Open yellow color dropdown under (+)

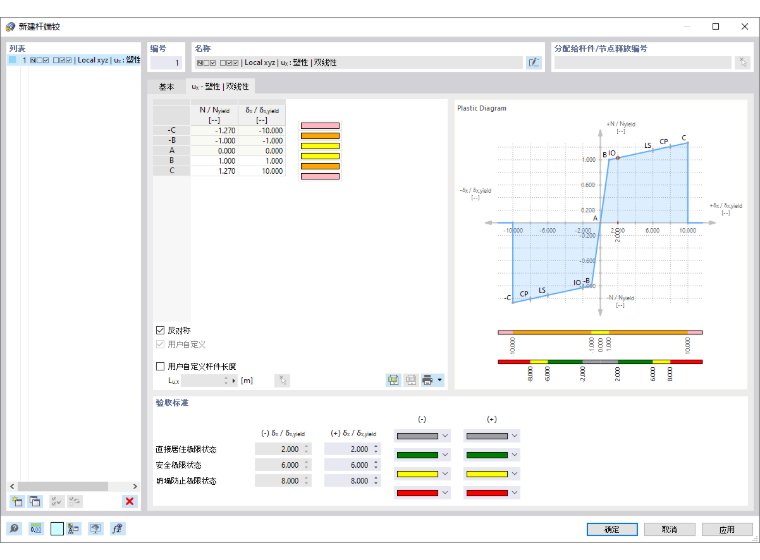point(514,474)
